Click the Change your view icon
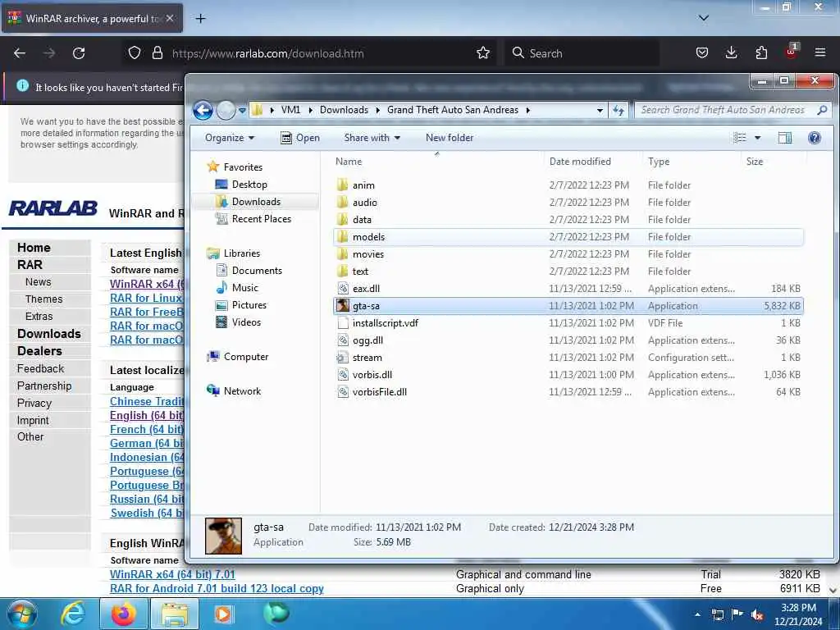The height and width of the screenshot is (630, 840). click(740, 138)
